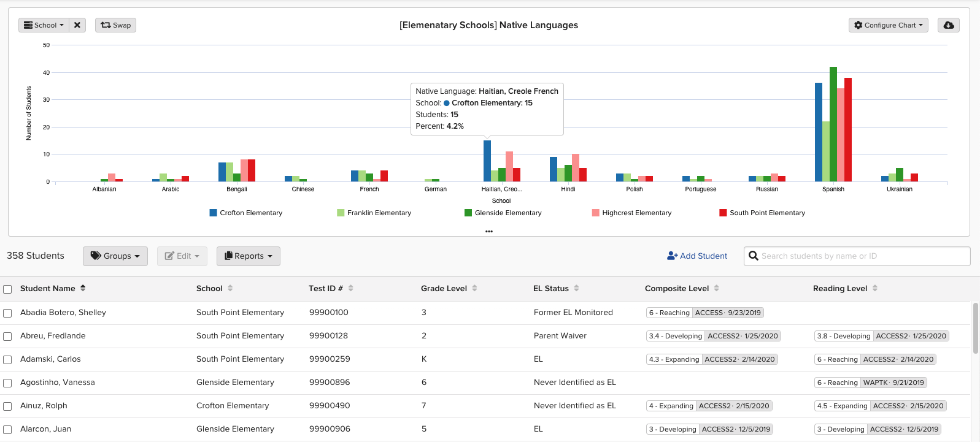
Task: Click Test ID 99900100 cell
Action: (x=329, y=313)
